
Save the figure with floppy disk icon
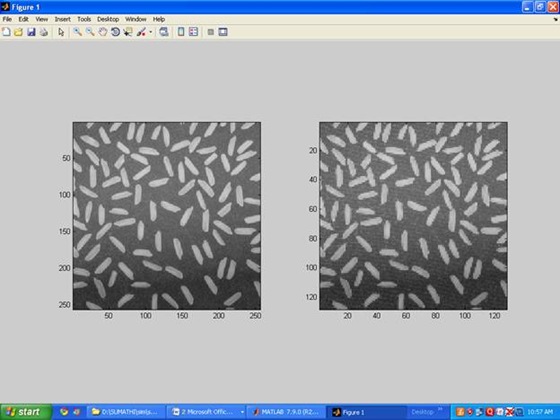[x=31, y=32]
